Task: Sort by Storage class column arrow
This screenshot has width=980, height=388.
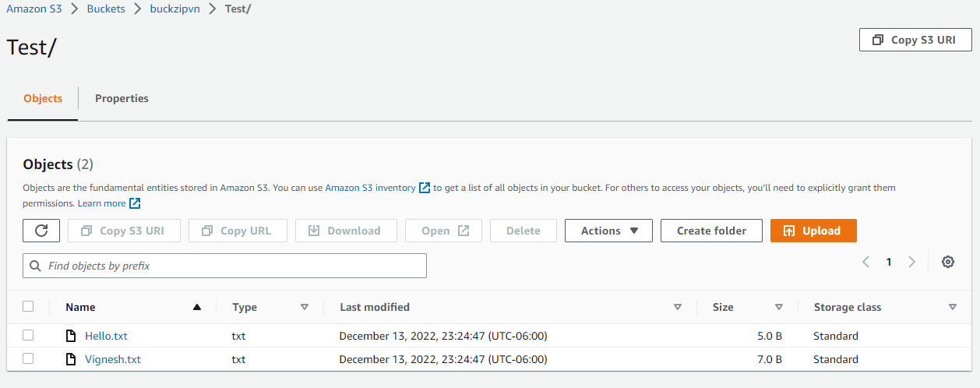Action: 953,307
